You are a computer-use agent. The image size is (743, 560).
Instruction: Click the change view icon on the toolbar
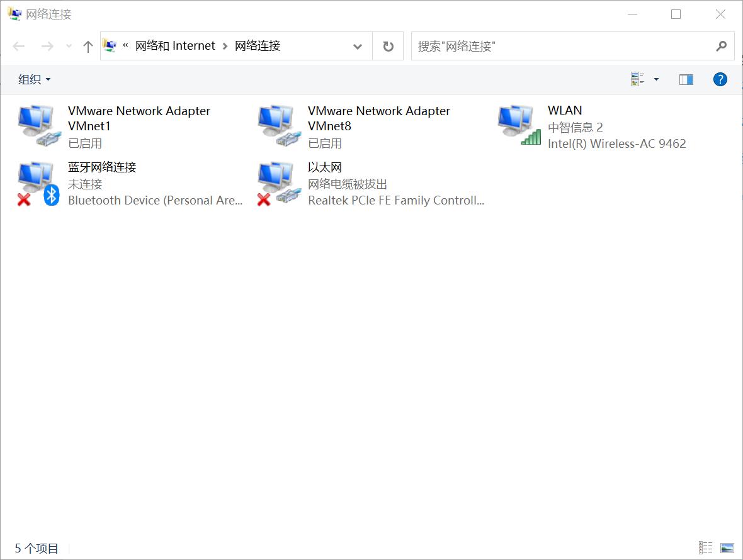[637, 79]
